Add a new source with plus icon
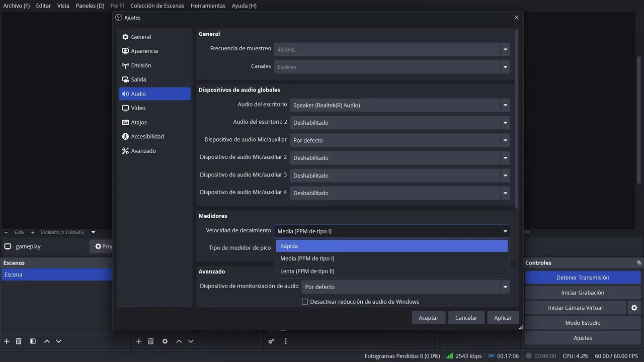This screenshot has height=362, width=644. coord(139,341)
